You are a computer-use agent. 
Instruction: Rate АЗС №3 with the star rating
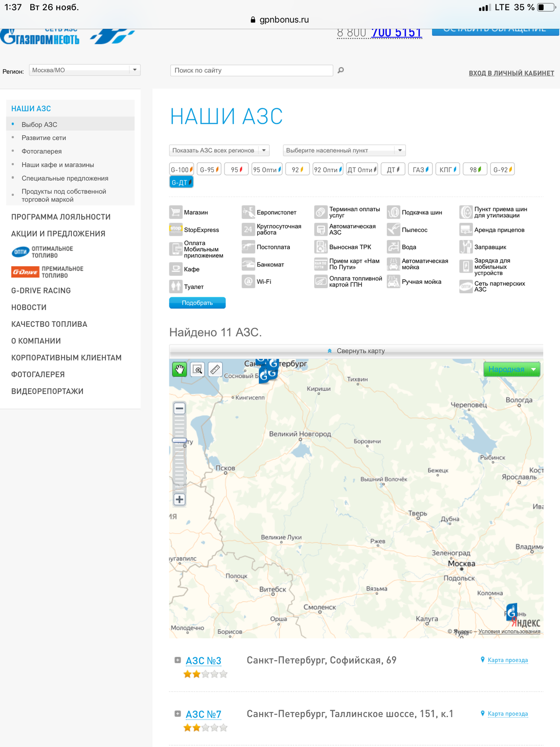tap(205, 674)
